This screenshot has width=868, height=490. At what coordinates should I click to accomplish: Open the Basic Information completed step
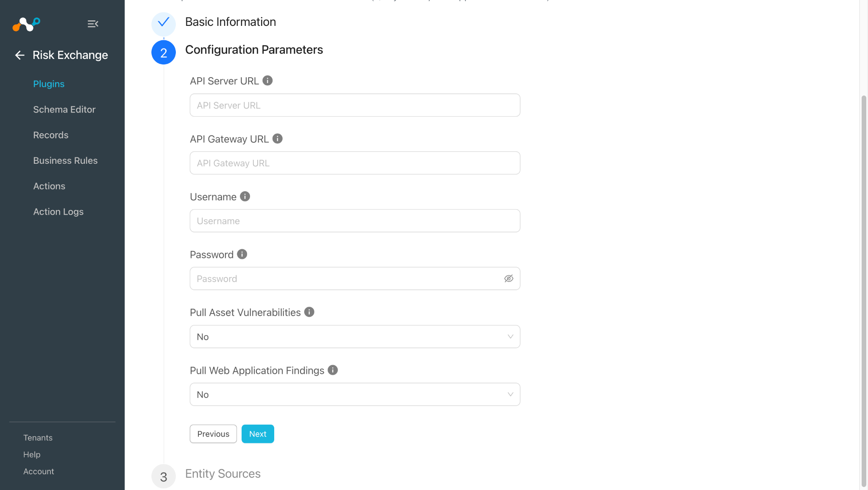click(231, 22)
